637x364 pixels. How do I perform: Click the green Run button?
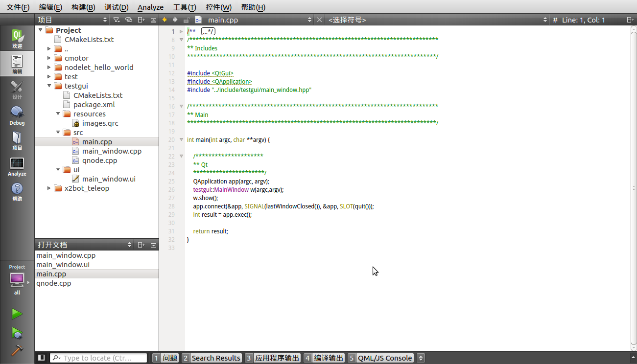(x=17, y=314)
